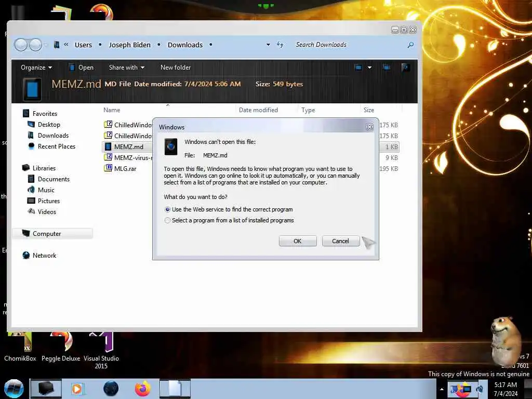Click the file type icon in the dialog
532x399 pixels.
170,147
